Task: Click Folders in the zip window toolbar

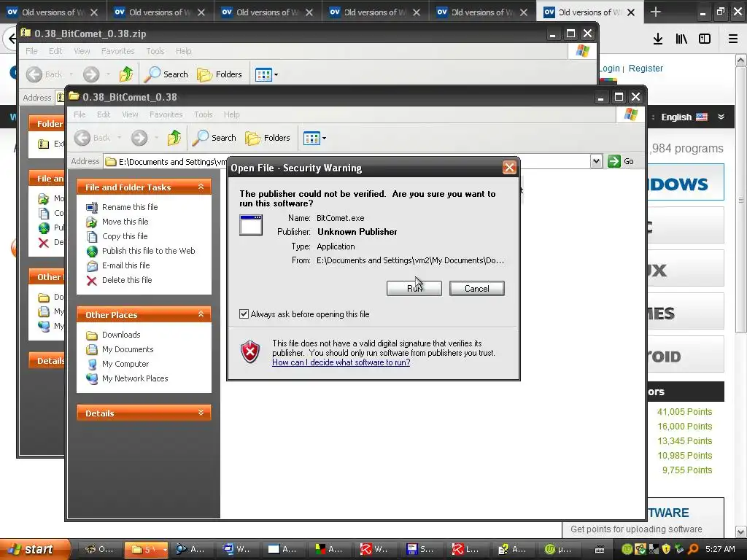Action: tap(220, 74)
